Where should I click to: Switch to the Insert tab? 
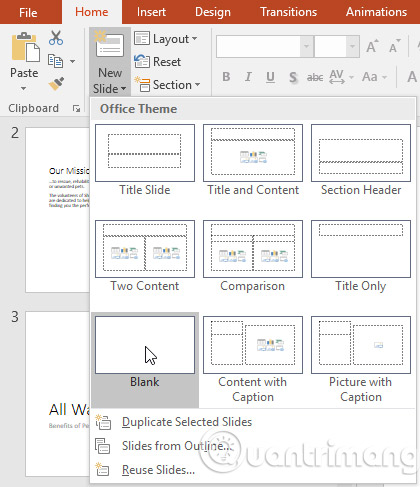click(151, 12)
